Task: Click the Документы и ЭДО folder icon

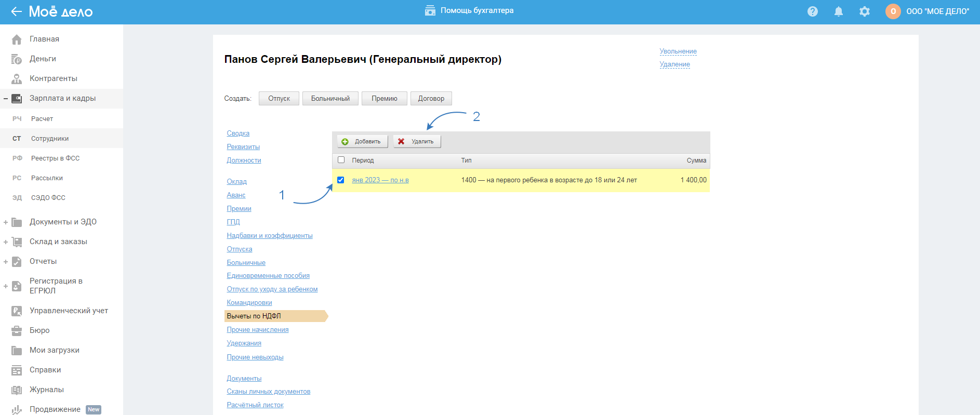Action: pos(17,222)
